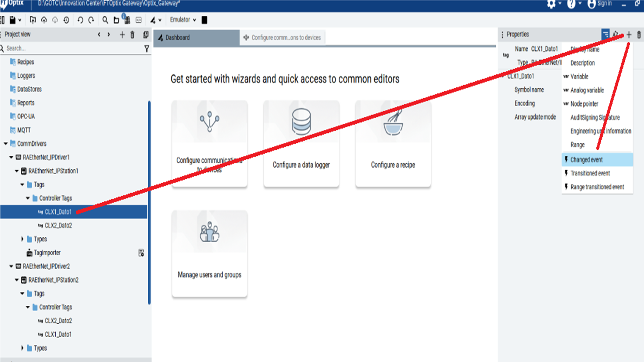Screen dimensions: 644x362
Task: Click the dashboard wizard icon in toolbar
Action: 153,20
